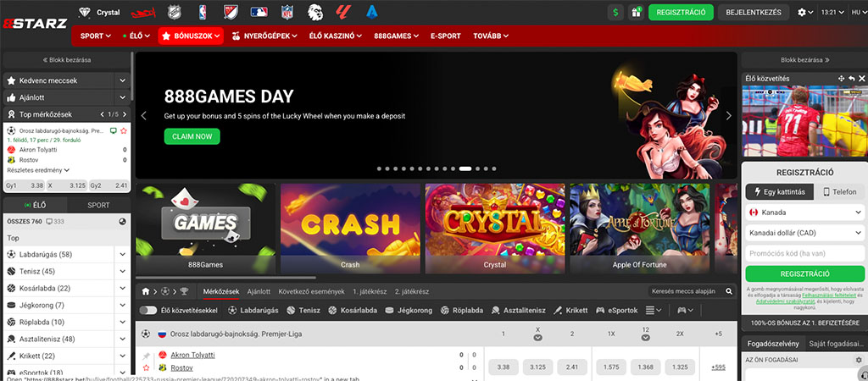The height and width of the screenshot is (381, 868).
Task: Open the Kanadai dollár currency dropdown
Action: (x=805, y=233)
